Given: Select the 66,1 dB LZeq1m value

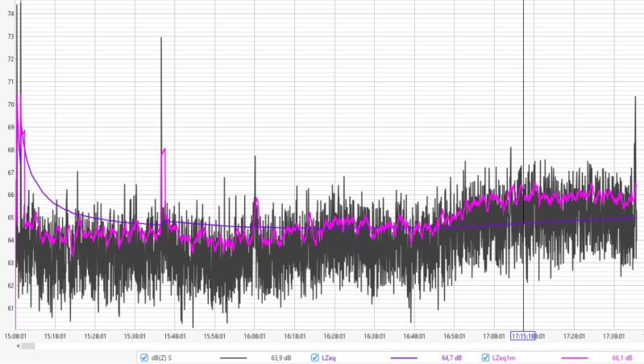Looking at the screenshot, I should click(x=621, y=358).
